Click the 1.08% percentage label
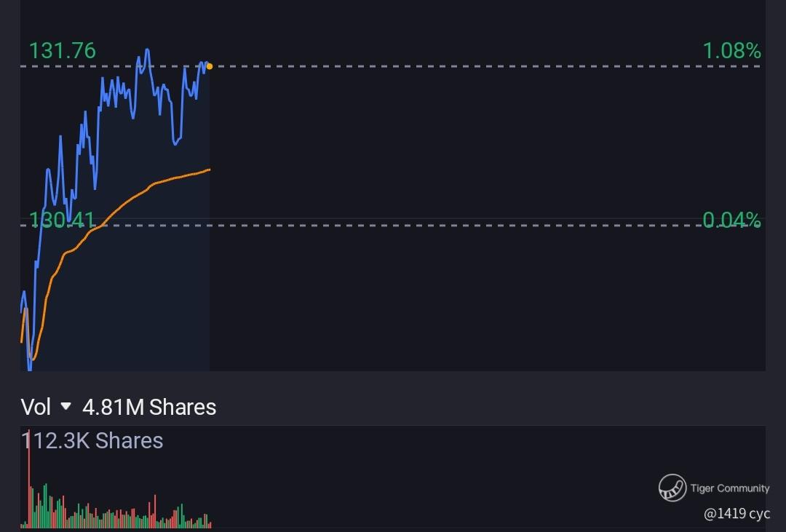This screenshot has height=532, width=786. (732, 51)
